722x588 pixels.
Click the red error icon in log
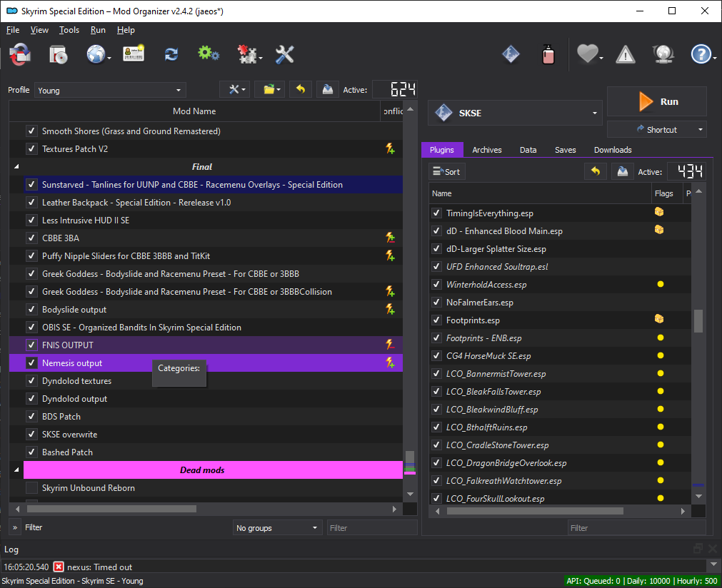click(x=59, y=567)
